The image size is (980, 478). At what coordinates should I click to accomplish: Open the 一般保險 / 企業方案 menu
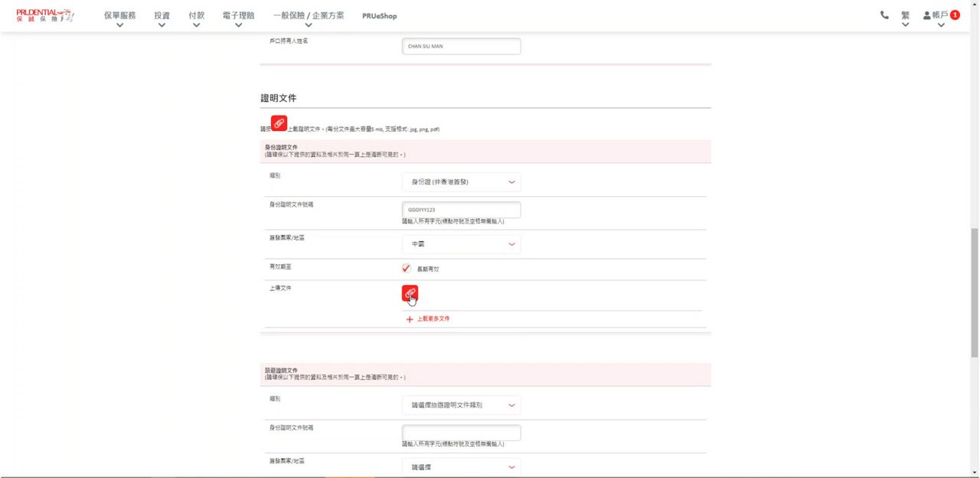(308, 16)
